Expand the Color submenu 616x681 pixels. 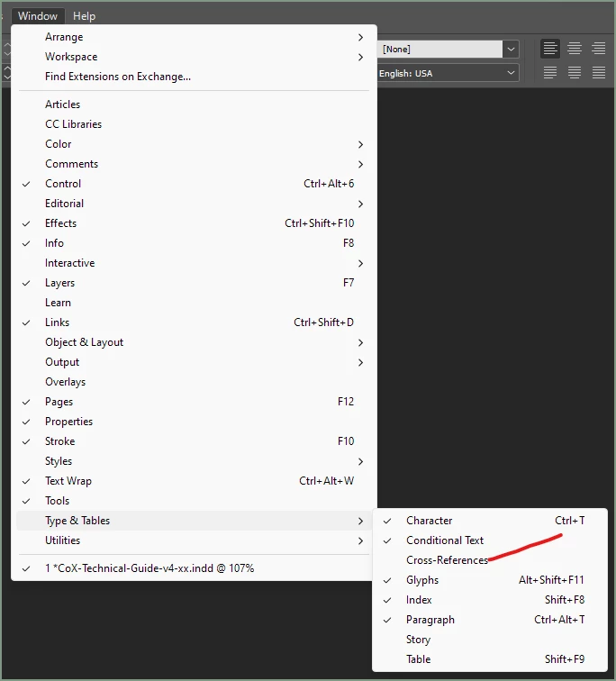[x=194, y=144]
